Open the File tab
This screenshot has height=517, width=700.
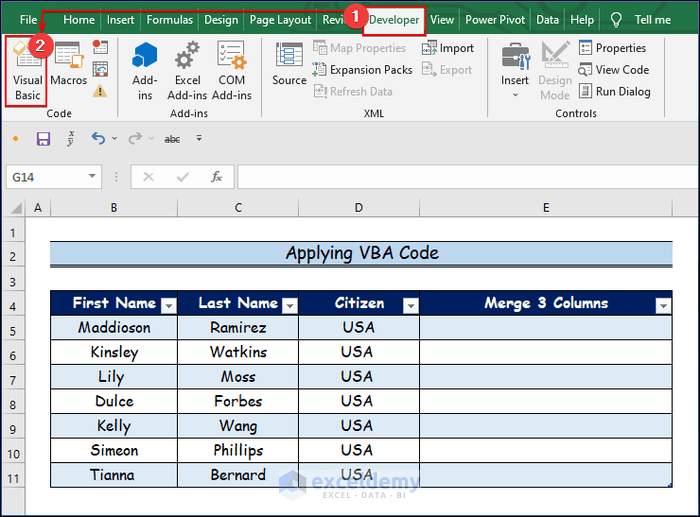[28, 20]
